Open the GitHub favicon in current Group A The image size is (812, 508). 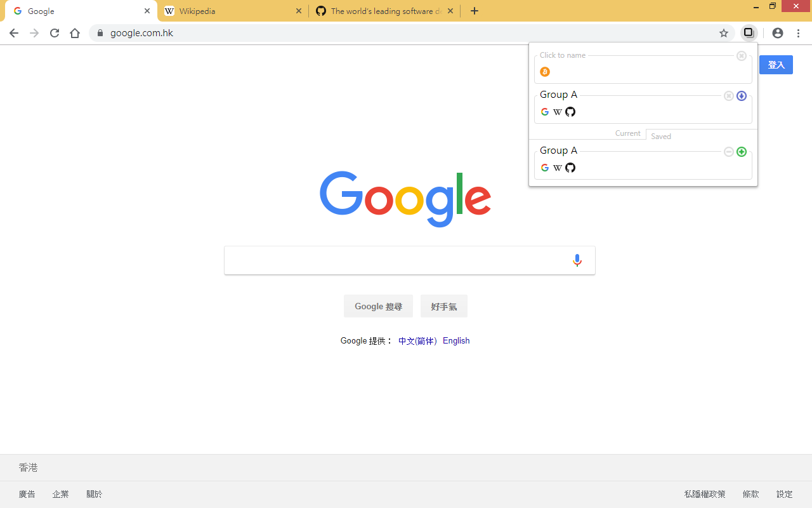click(570, 111)
